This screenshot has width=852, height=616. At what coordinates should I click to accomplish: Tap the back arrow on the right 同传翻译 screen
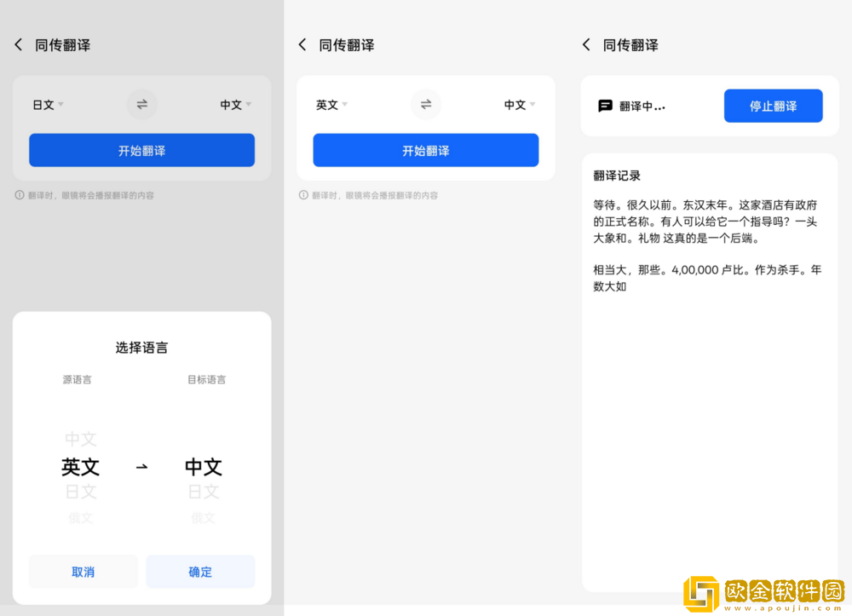586,44
